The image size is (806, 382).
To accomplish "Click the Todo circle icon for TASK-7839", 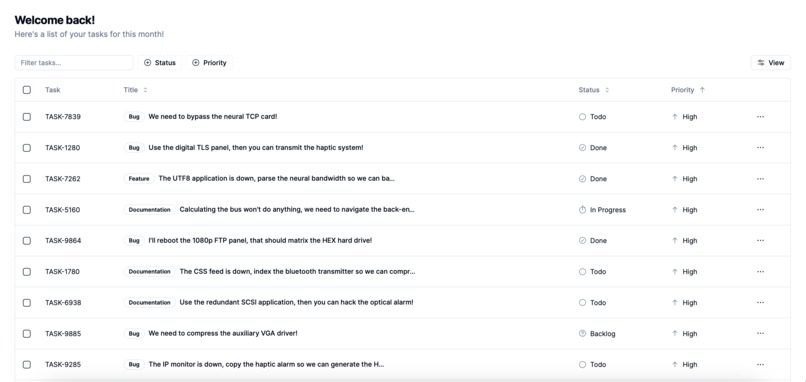I will tap(582, 117).
